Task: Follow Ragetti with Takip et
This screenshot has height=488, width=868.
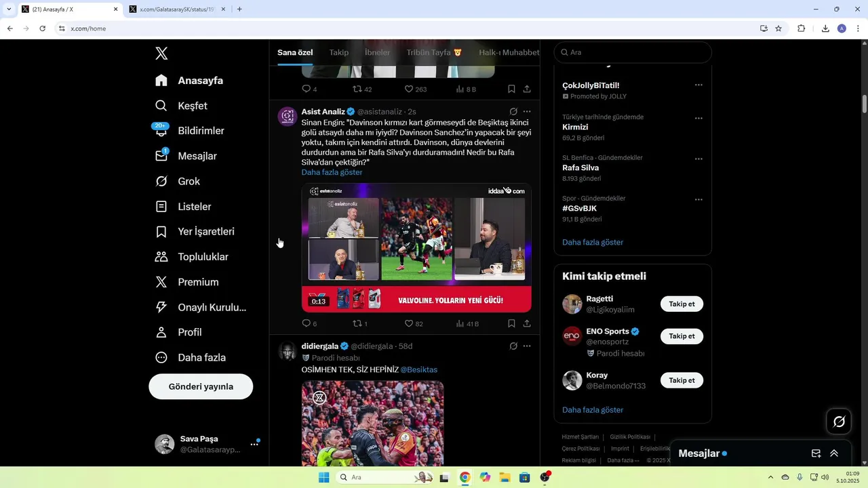Action: pos(682,304)
